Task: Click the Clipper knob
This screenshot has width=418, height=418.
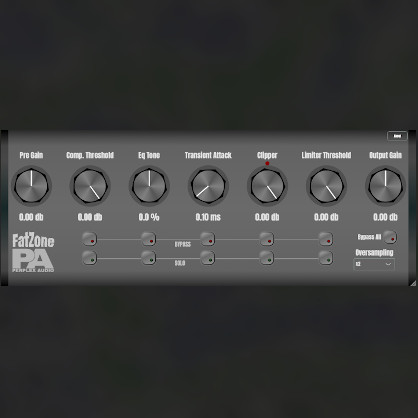Action: [x=267, y=186]
